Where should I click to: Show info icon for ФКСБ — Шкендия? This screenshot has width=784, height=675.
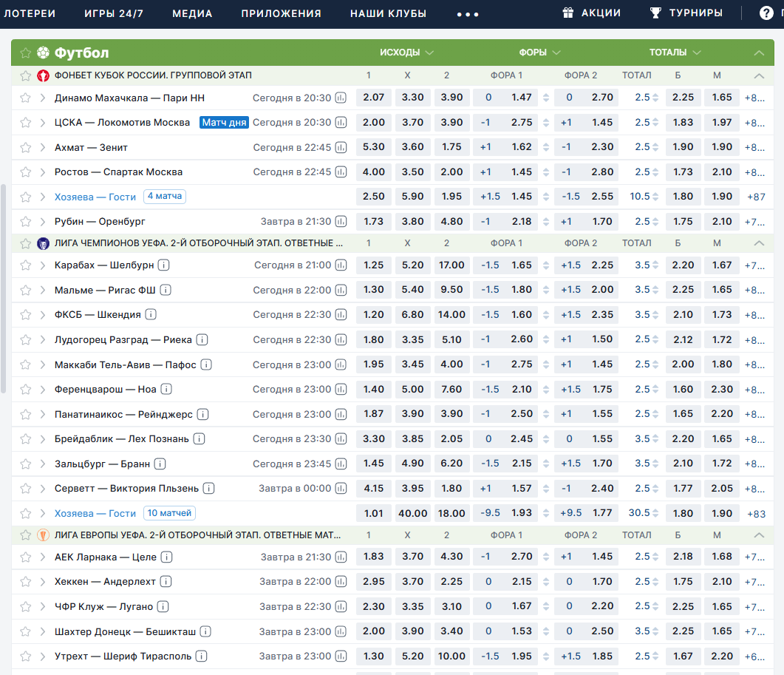(151, 315)
